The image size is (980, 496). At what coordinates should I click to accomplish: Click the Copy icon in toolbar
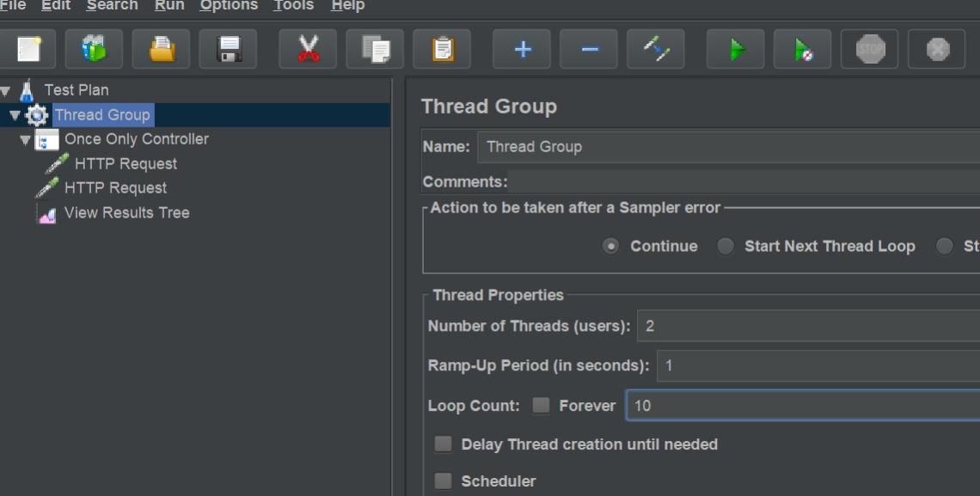pyautogui.click(x=375, y=49)
